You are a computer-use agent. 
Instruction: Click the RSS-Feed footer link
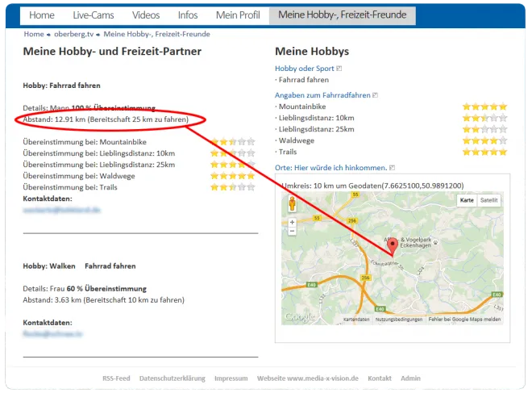tap(116, 378)
